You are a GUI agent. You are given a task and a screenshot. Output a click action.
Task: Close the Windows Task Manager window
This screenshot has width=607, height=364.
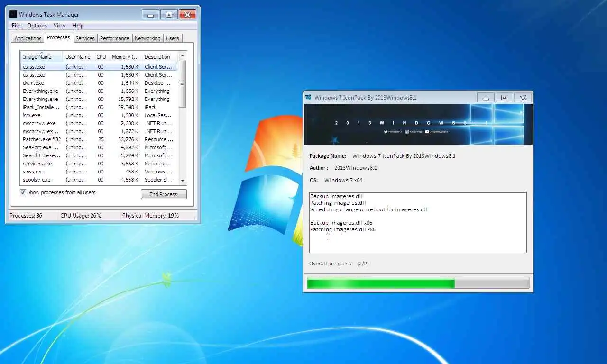187,15
